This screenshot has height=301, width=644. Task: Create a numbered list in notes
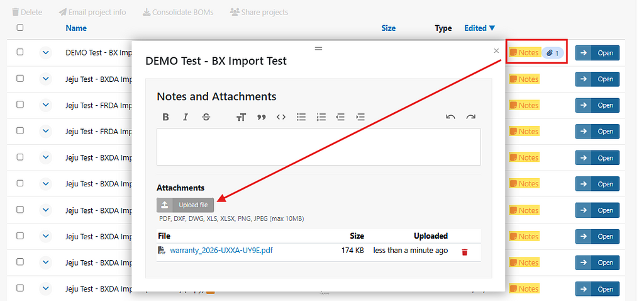pyautogui.click(x=321, y=117)
